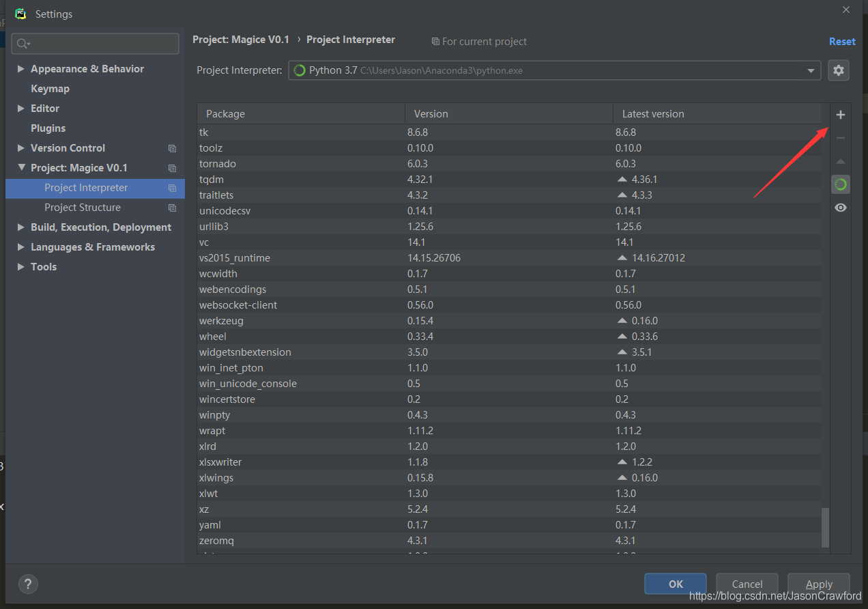
Task: Click the settings search field
Action: pyautogui.click(x=96, y=44)
